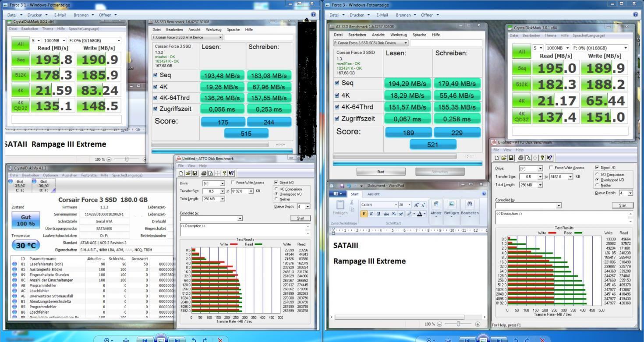Click All button in CrystalDiskMark, Force 3 1 window
This screenshot has height=342, width=644.
pyautogui.click(x=20, y=44)
